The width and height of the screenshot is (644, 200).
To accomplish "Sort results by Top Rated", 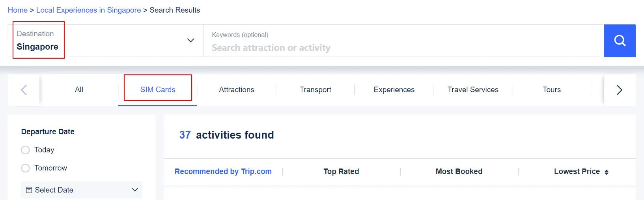I will pyautogui.click(x=341, y=172).
